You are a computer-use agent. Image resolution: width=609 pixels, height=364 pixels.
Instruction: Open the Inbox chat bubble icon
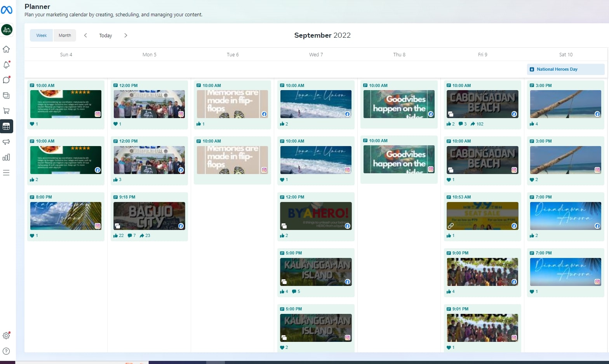click(6, 80)
